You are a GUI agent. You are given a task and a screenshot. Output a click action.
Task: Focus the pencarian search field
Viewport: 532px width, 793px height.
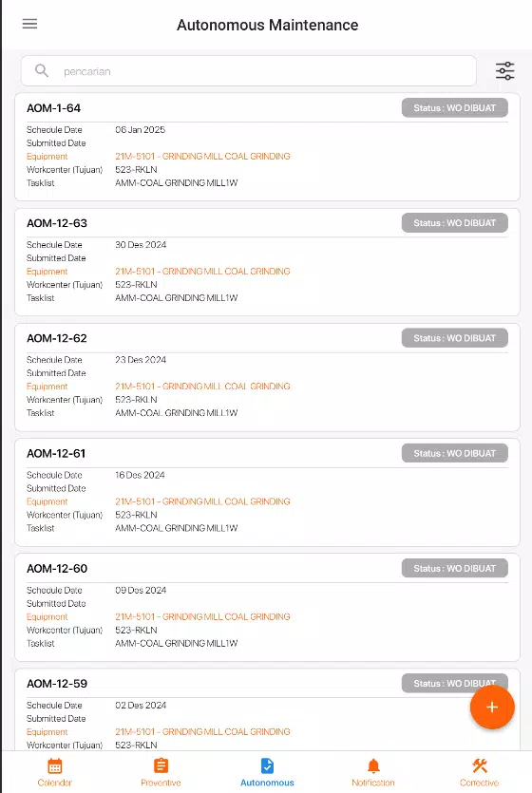click(x=248, y=71)
